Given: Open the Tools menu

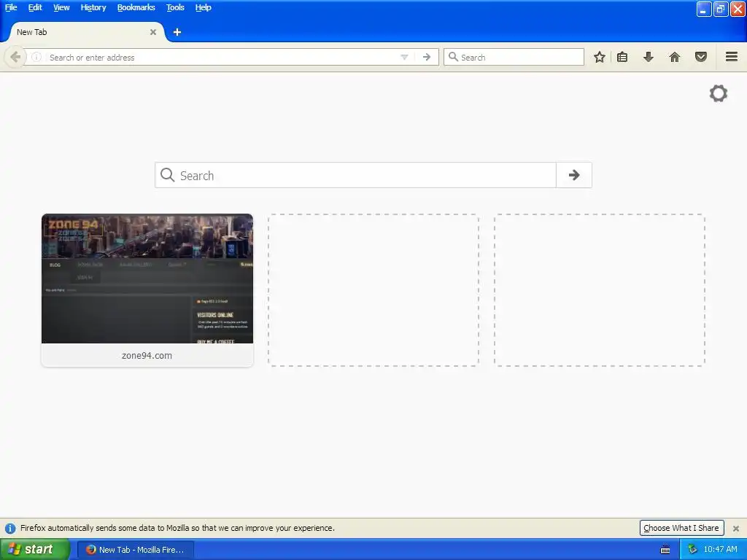Looking at the screenshot, I should click(175, 7).
